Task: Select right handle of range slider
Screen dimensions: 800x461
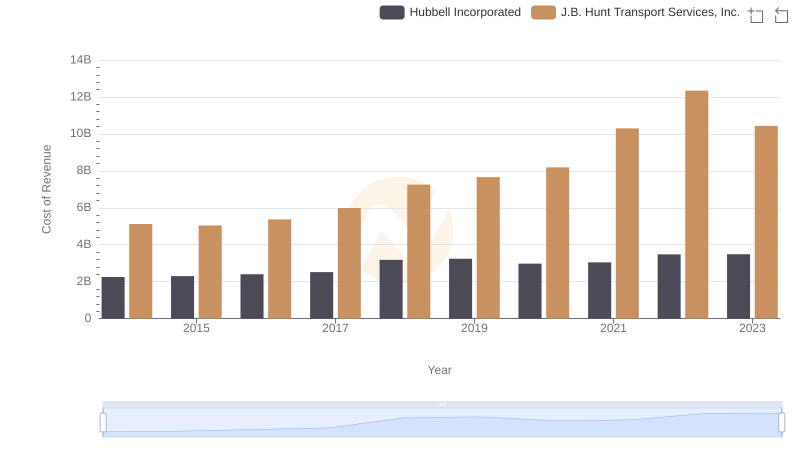Action: 781,422
